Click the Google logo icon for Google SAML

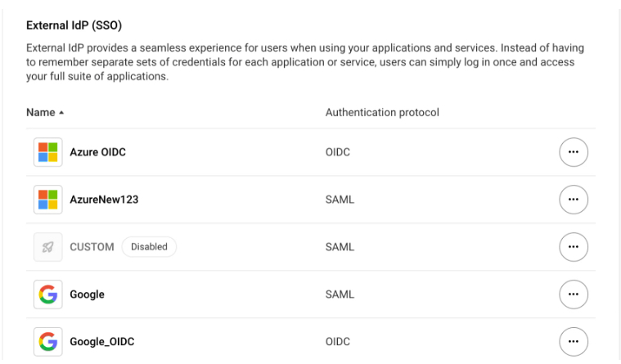coord(48,294)
